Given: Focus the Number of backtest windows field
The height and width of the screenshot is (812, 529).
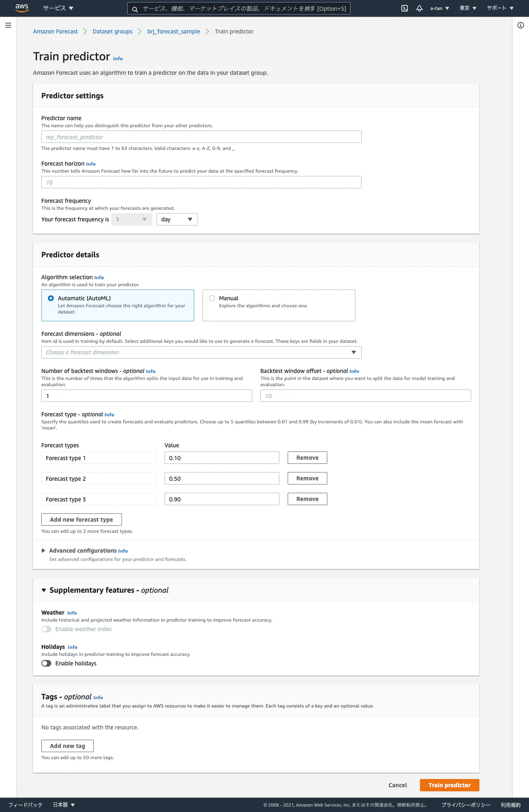Looking at the screenshot, I should 147,396.
